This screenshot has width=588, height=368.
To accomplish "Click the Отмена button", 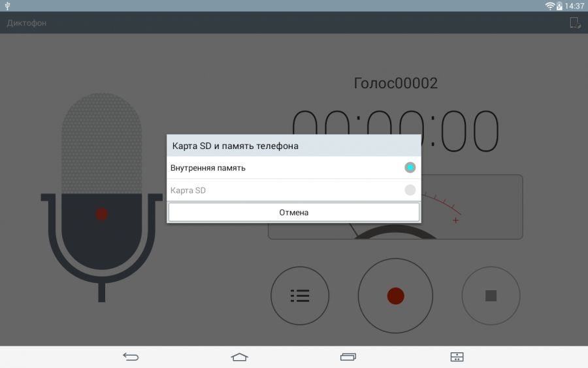I will click(294, 212).
